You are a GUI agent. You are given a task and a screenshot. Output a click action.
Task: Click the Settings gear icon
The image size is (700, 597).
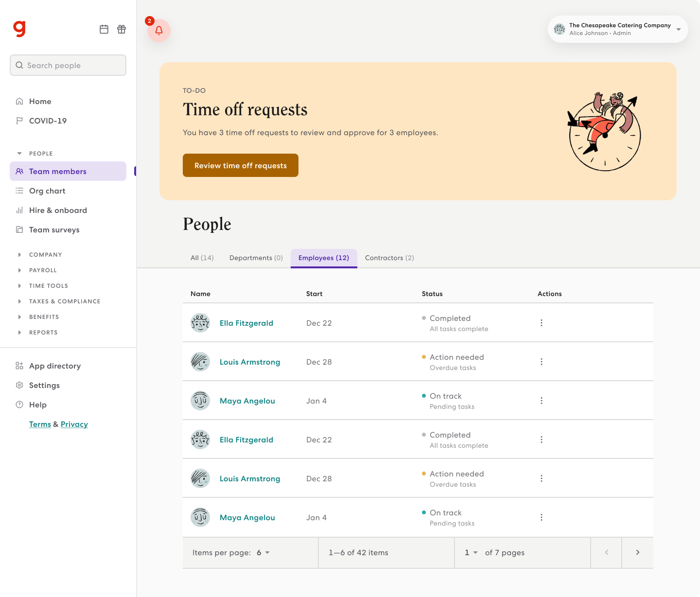click(19, 385)
